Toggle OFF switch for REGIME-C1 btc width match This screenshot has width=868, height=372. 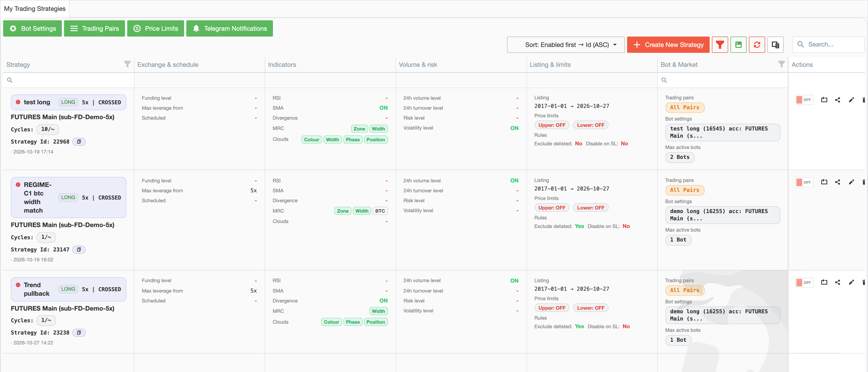pyautogui.click(x=804, y=182)
